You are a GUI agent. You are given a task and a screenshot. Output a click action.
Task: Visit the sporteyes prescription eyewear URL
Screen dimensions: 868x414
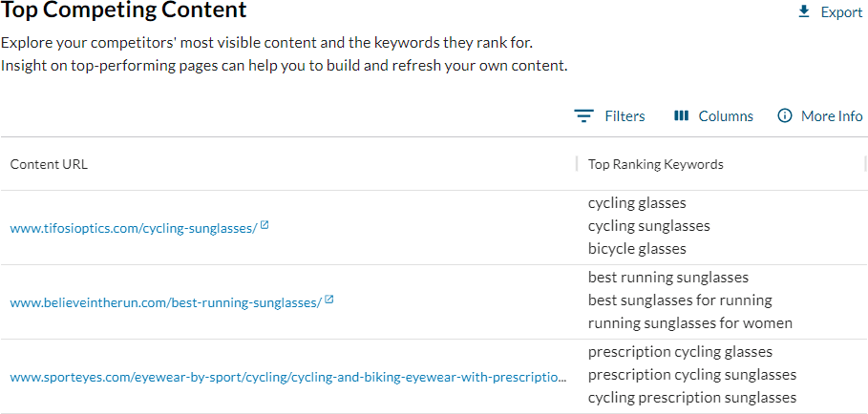click(287, 376)
